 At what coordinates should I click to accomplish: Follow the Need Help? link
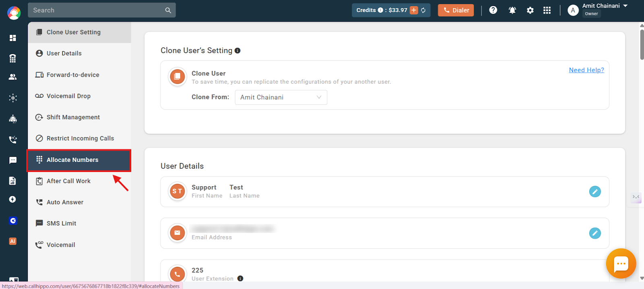[x=586, y=70]
